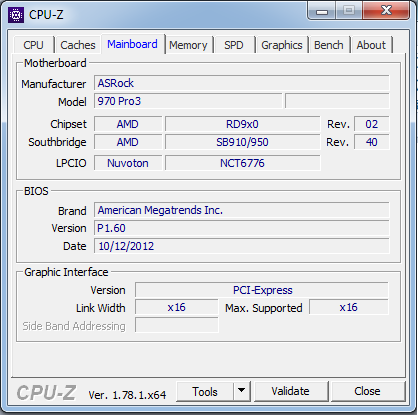Click the graphic interface version PCI-Express
This screenshot has width=418, height=415.
tap(262, 290)
